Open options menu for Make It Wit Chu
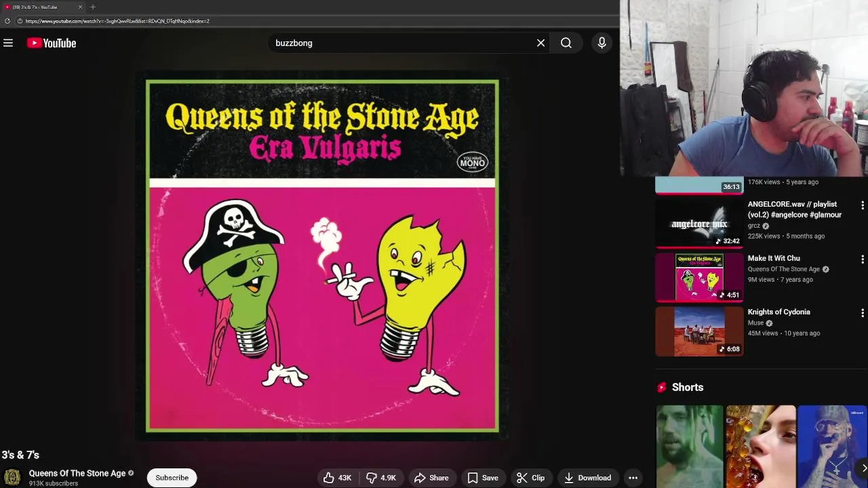 click(x=862, y=259)
